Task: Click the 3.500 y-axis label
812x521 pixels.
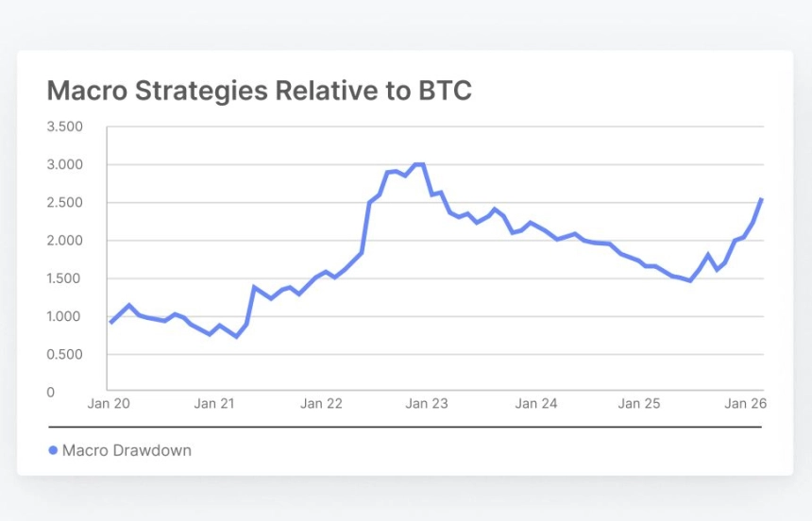Action: [65, 126]
